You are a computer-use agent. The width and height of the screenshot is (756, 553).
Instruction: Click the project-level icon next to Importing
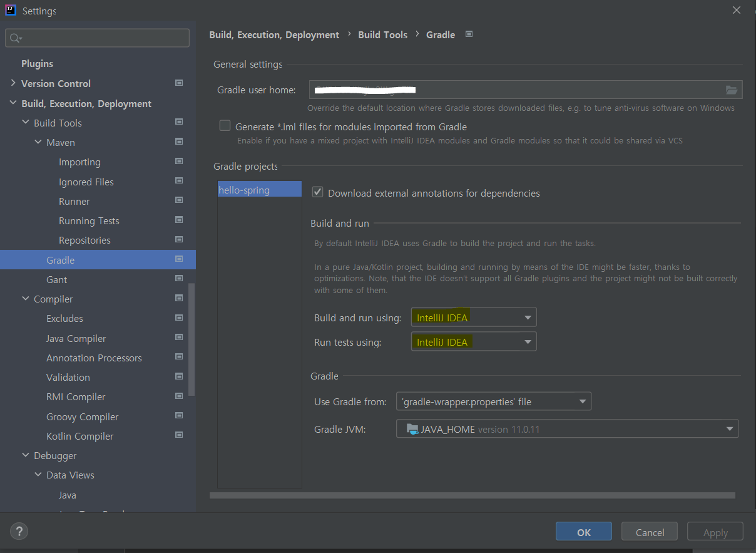tap(179, 161)
